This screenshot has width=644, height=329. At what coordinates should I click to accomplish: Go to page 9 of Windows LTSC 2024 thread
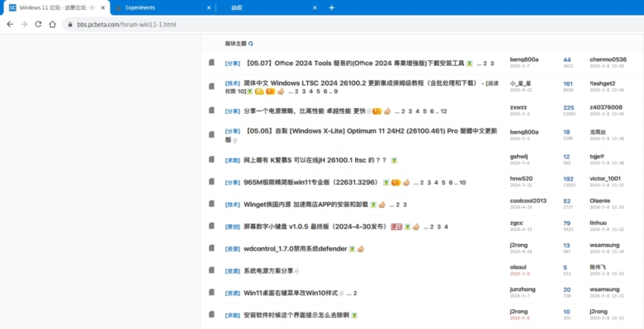(x=336, y=91)
